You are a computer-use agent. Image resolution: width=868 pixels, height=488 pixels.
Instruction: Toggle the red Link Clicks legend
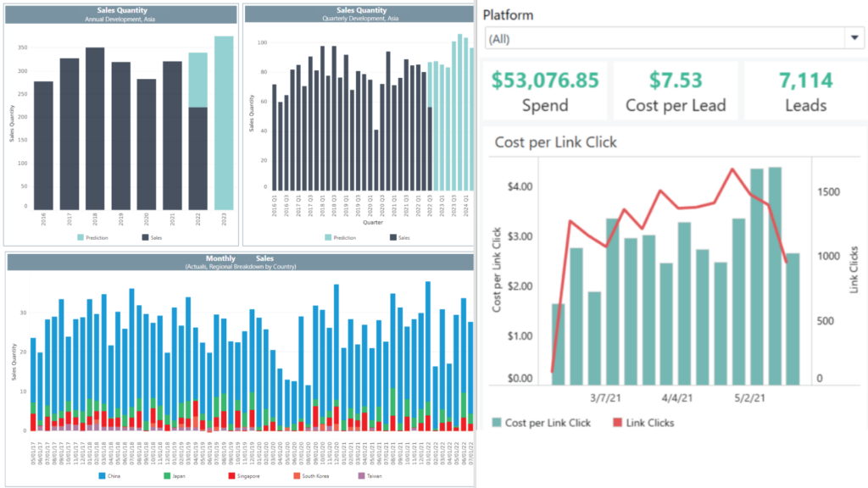point(642,422)
